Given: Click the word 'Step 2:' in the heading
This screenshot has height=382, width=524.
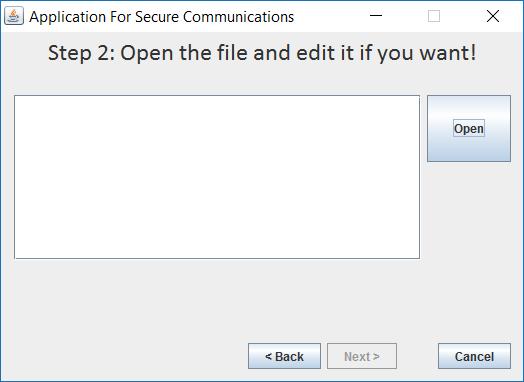Looking at the screenshot, I should 82,53.
